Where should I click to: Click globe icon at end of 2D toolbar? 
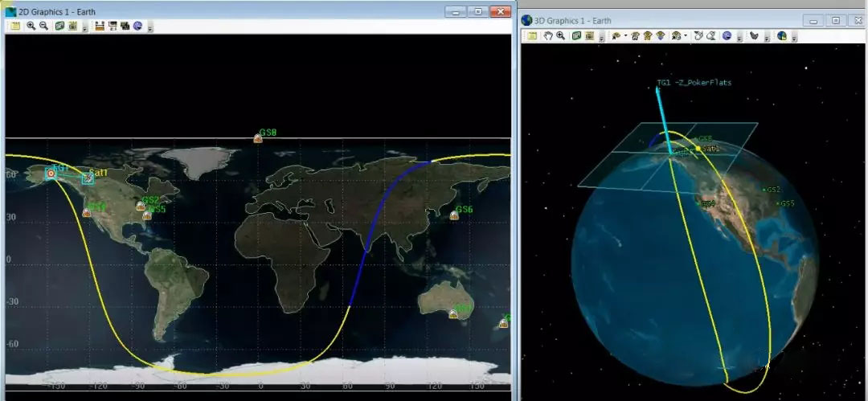pos(138,26)
